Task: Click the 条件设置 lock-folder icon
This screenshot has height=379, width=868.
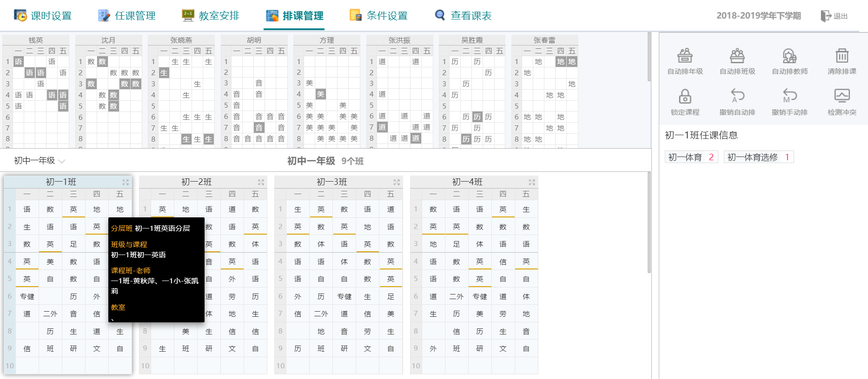Action: [356, 15]
